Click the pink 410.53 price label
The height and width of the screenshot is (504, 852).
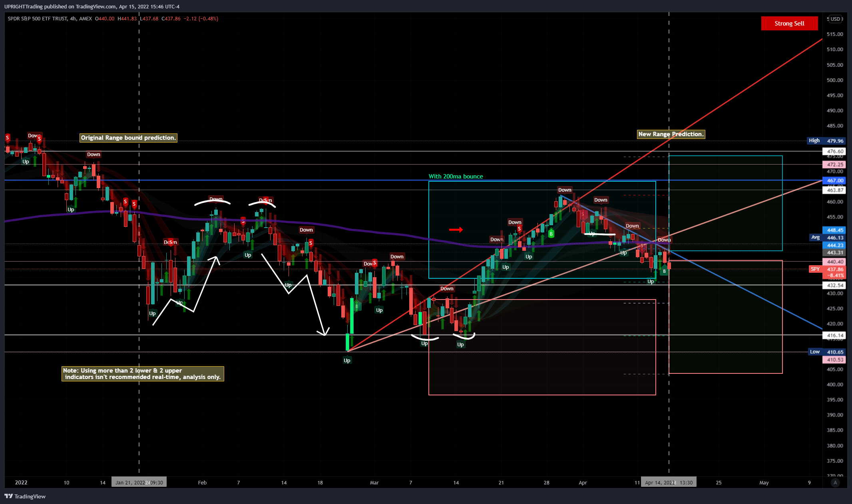pos(834,360)
